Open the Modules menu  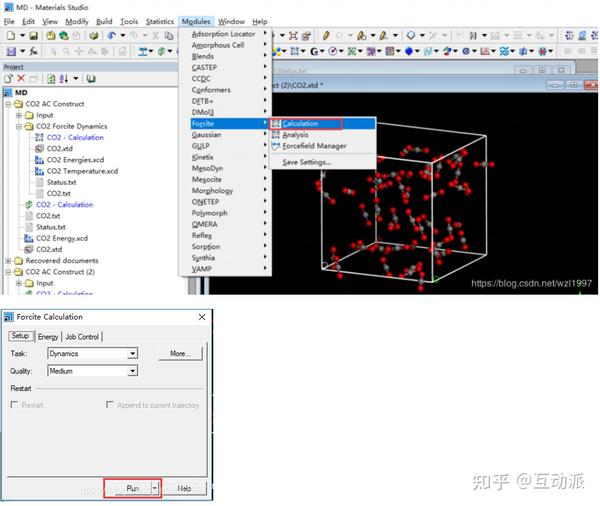pyautogui.click(x=196, y=21)
